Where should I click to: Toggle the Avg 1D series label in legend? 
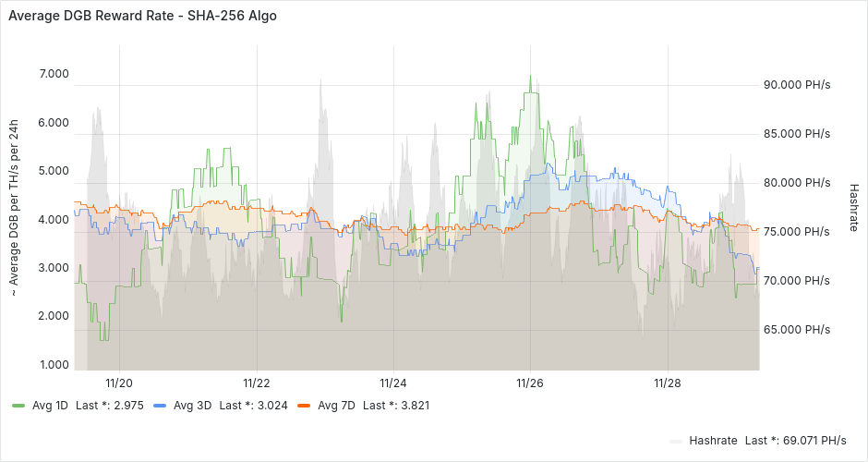(x=51, y=406)
